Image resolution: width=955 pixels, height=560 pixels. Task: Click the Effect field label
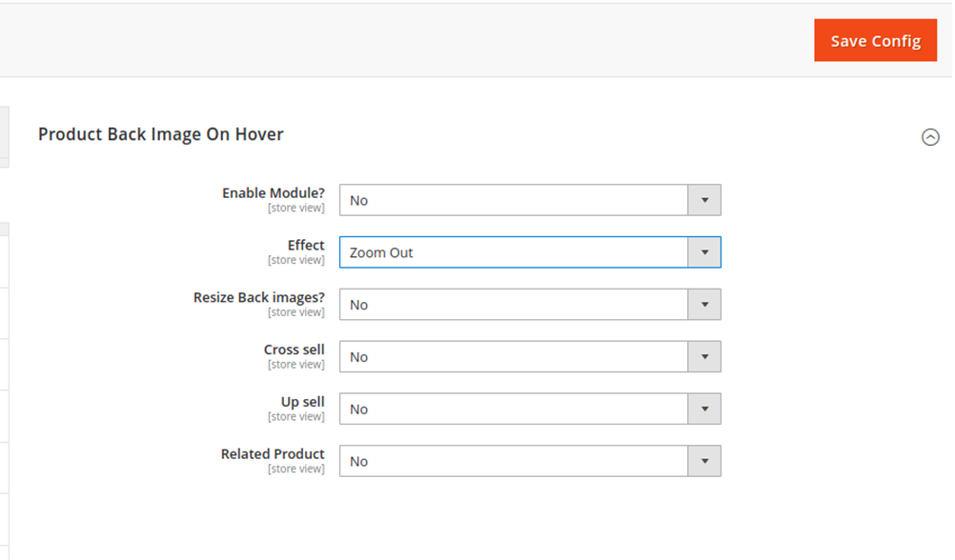[x=306, y=245]
